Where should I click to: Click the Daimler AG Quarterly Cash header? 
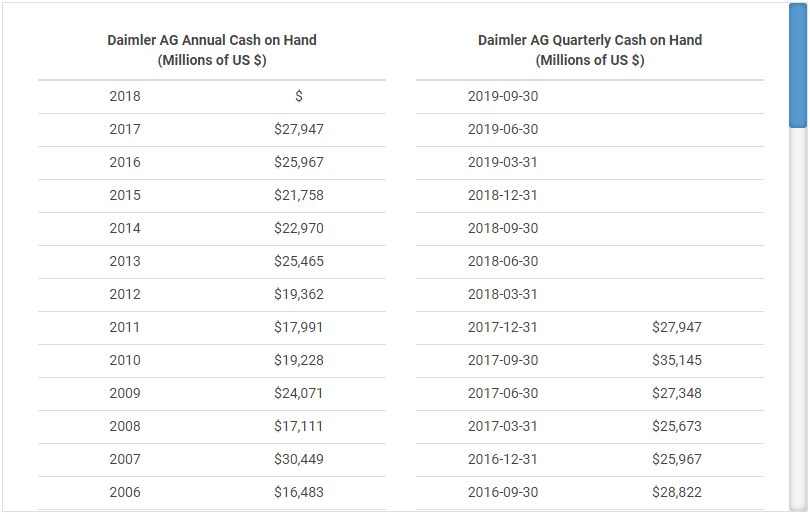coord(590,50)
